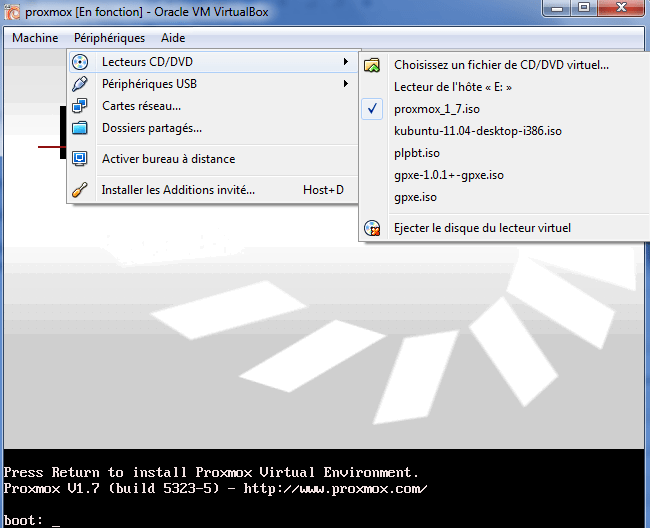Open the Périphériques menu
This screenshot has height=528, width=650.
[109, 38]
